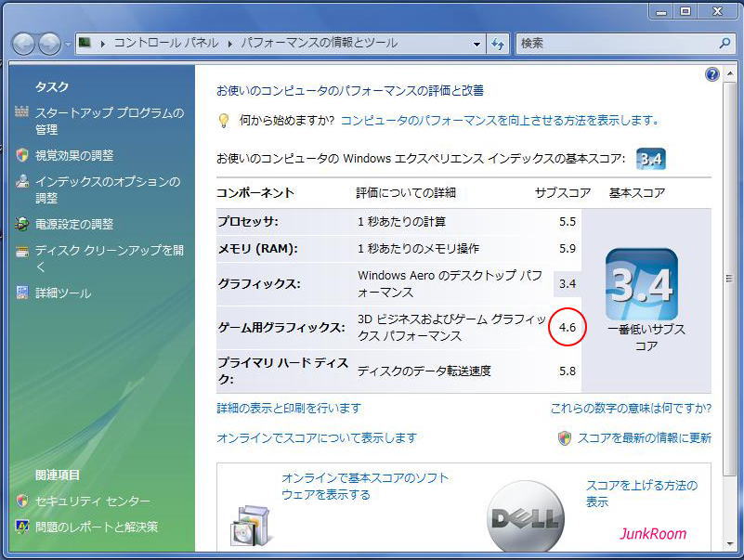The height and width of the screenshot is (560, 744).
Task: Expand arrow after コントロール パネル breadcrumb
Action: click(229, 44)
